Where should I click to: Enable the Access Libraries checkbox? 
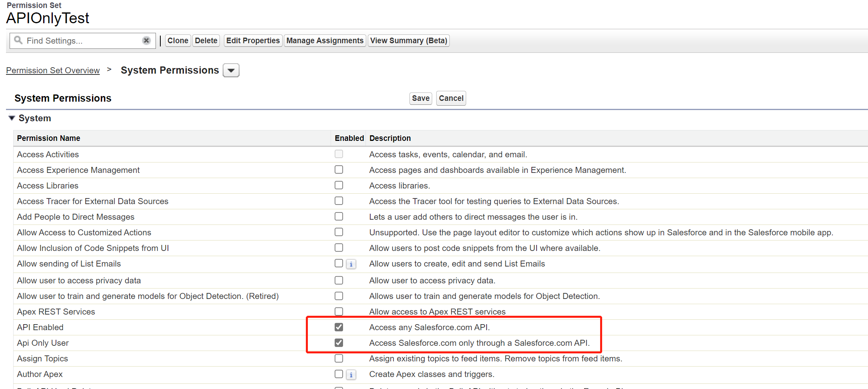339,185
